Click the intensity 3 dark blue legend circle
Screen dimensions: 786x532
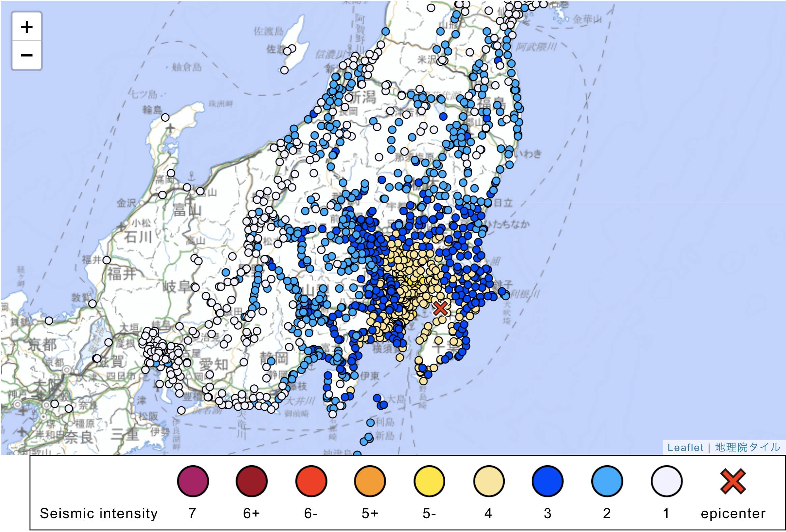tap(548, 481)
